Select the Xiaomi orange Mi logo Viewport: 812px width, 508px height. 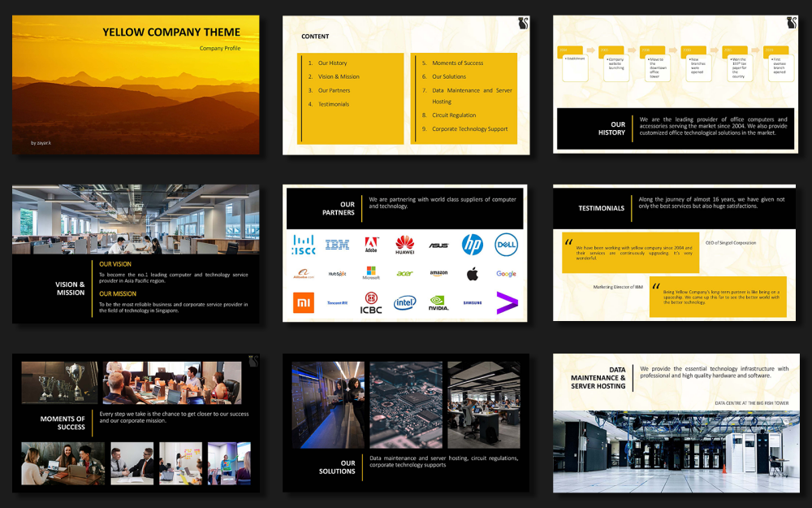tap(304, 302)
